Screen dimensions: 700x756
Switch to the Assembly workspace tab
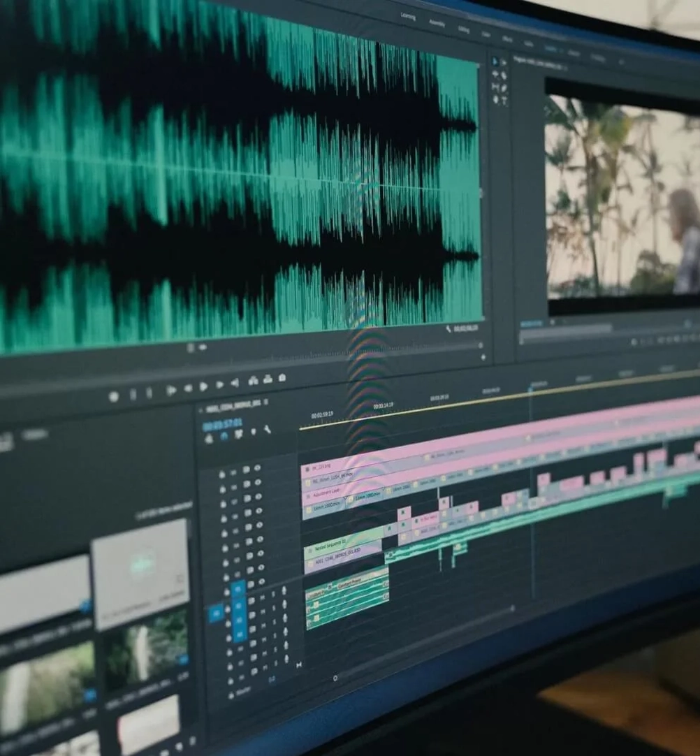pyautogui.click(x=437, y=23)
